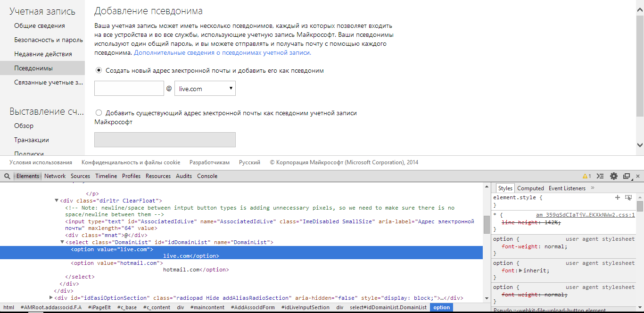Select the Computed sidebar tab
644x313 pixels.
pos(530,188)
